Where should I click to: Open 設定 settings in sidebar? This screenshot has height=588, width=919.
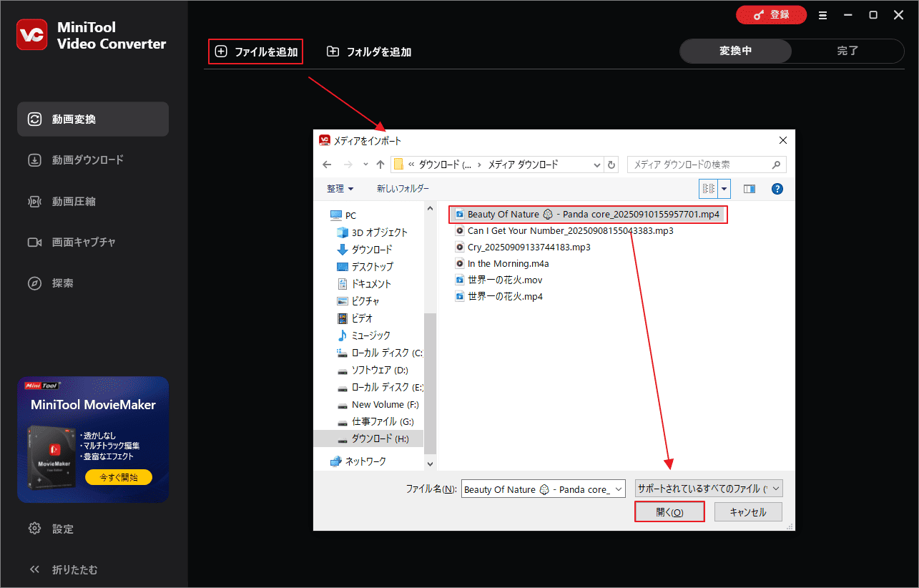[51, 529]
